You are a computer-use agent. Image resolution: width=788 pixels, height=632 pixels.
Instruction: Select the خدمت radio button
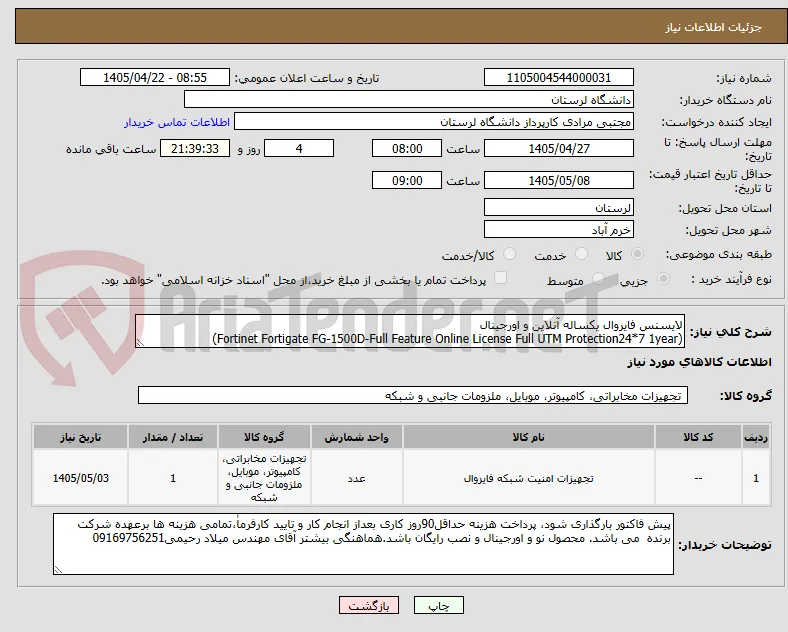coord(581,254)
